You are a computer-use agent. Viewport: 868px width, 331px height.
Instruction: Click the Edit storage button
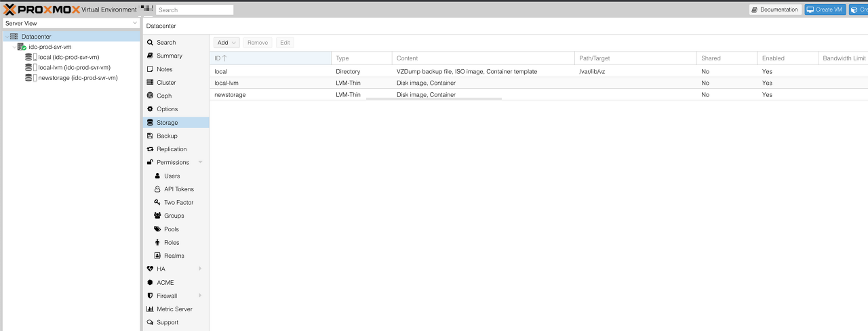click(x=285, y=43)
